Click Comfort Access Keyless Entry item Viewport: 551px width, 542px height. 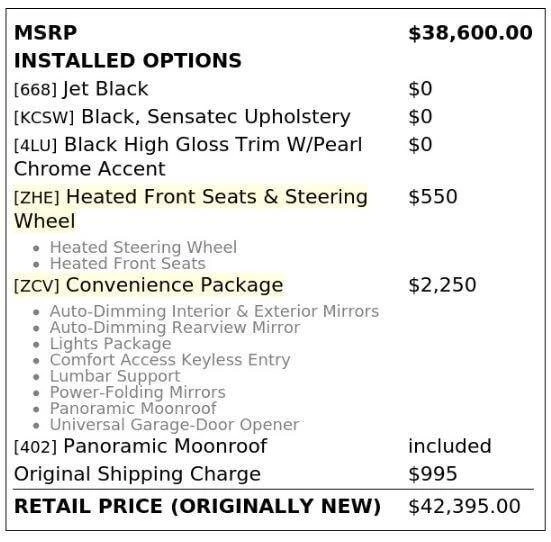pos(170,360)
